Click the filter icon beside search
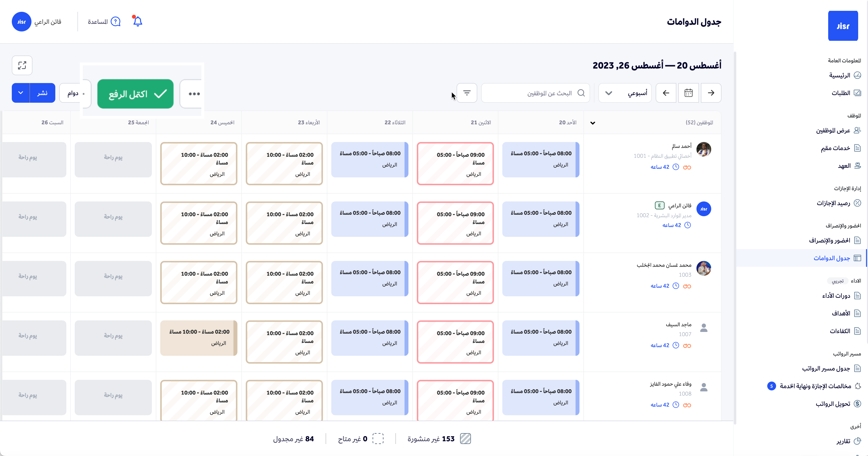868x456 pixels. click(x=467, y=93)
